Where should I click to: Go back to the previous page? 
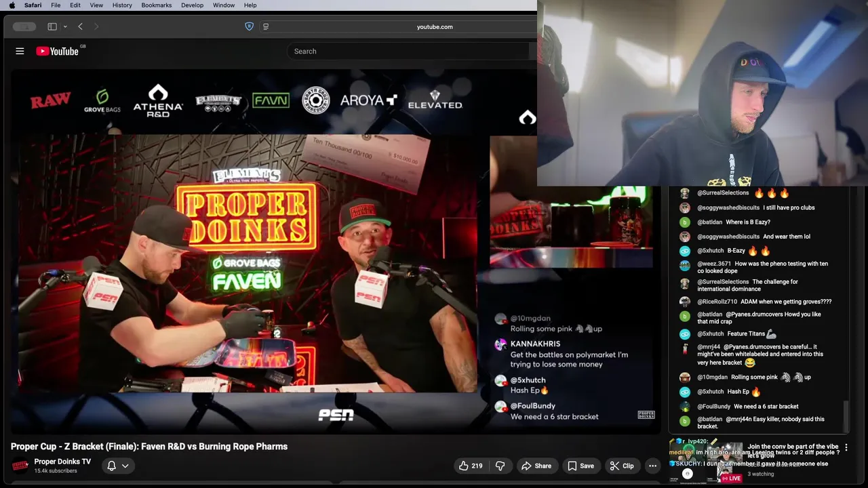tap(80, 26)
